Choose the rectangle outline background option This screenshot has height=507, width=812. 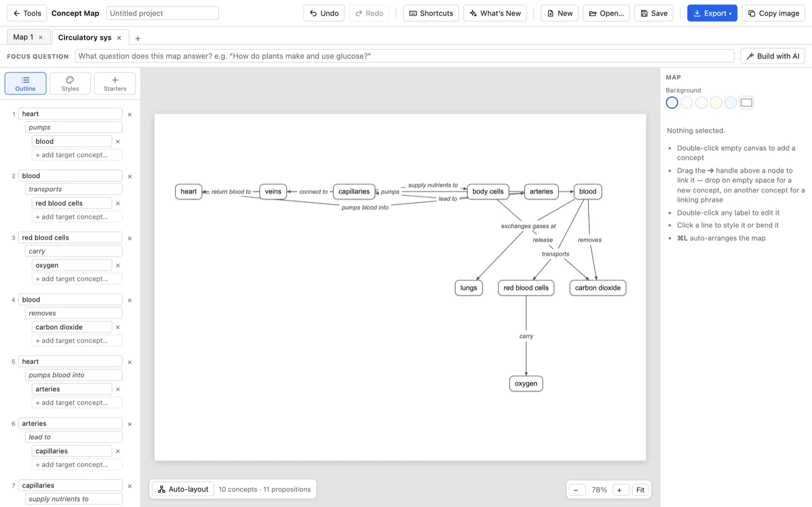746,103
